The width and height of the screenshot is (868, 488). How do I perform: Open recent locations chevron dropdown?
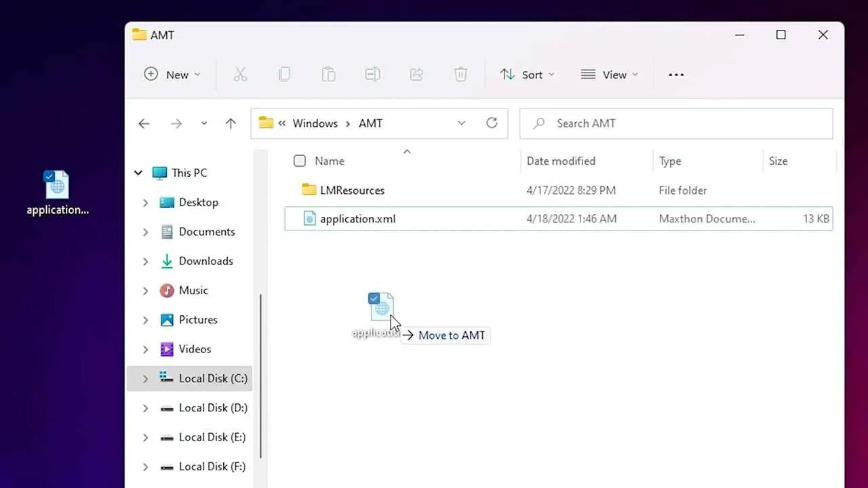[204, 123]
